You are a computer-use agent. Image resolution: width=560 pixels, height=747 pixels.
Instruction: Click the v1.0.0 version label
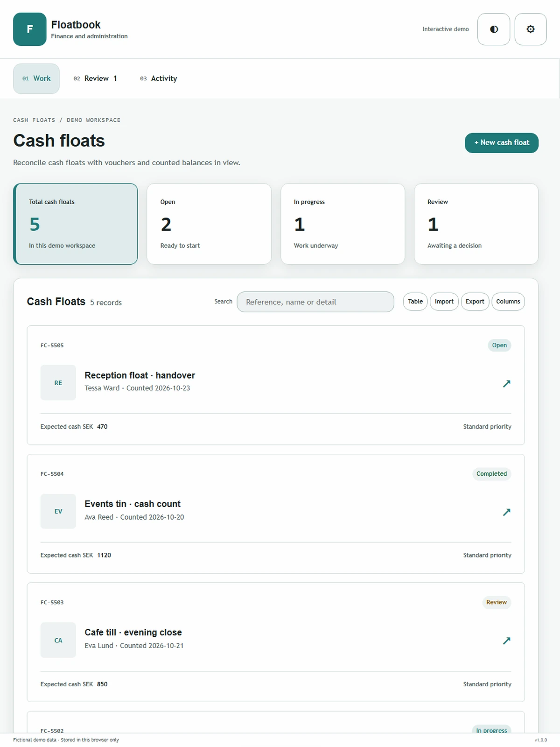click(x=541, y=740)
